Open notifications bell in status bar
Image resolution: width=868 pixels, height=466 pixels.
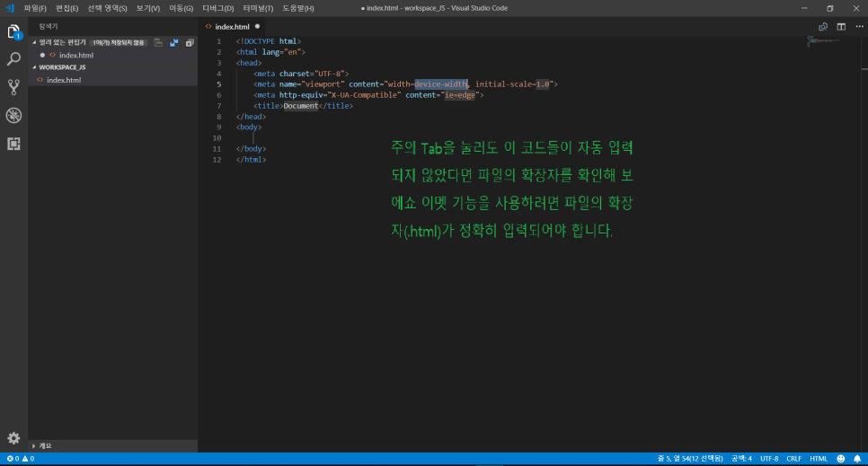[857, 459]
